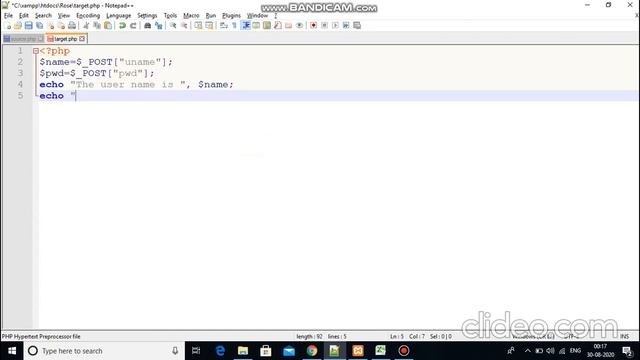This screenshot has width=640, height=360.
Task: Click the Save toolbar icon
Action: [29, 26]
